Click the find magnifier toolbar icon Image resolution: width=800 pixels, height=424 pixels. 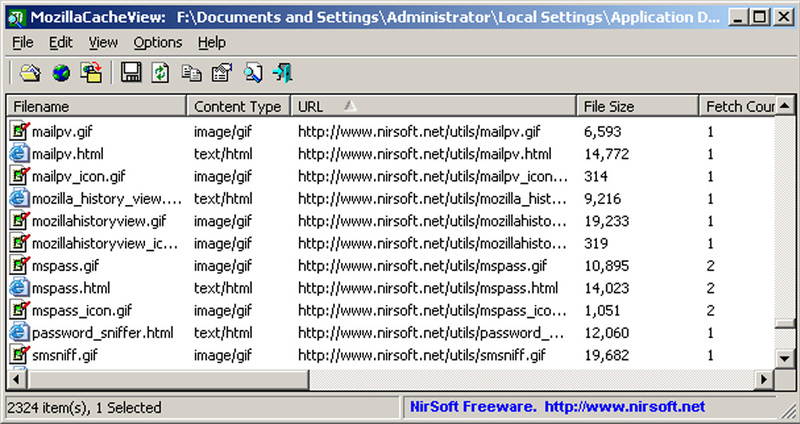(x=253, y=72)
